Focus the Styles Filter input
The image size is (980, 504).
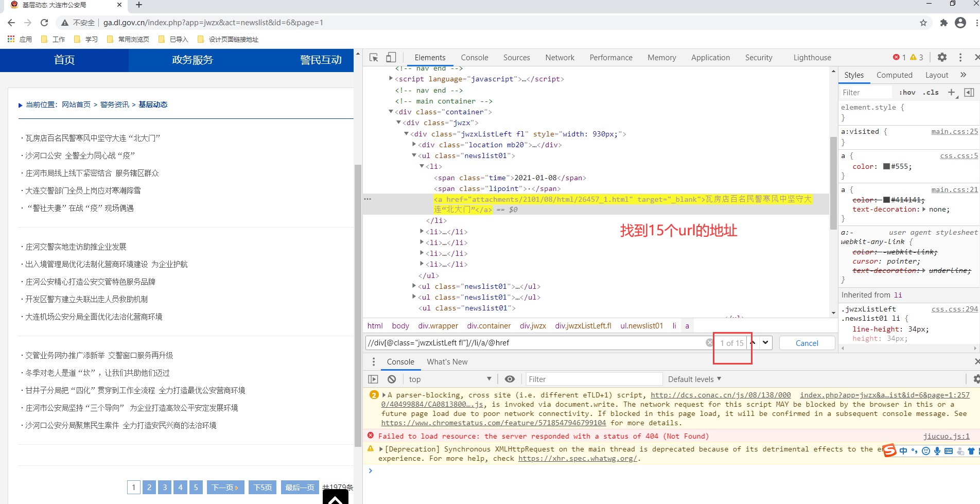[866, 93]
